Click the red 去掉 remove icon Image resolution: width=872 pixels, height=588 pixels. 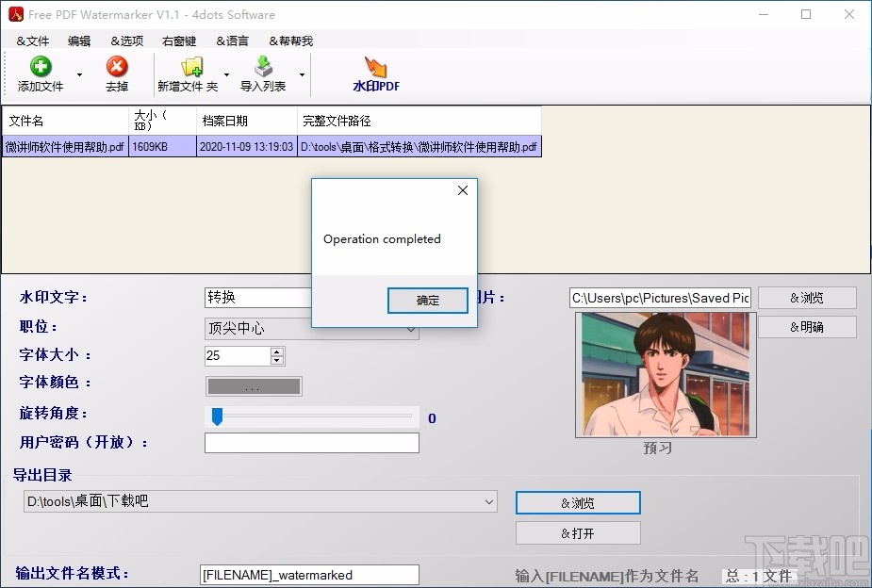click(x=117, y=67)
